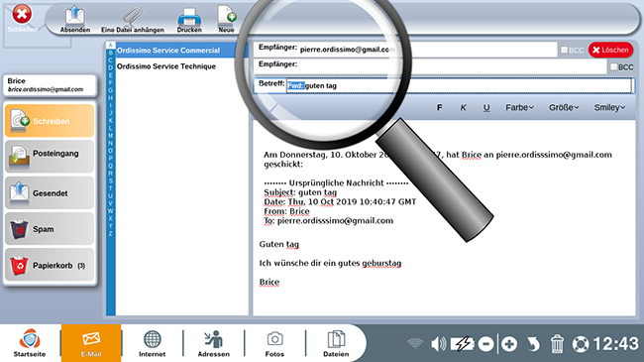Viewport: 644px width, 362px height.
Task: Tick the BCC checkbox of the second recipient
Action: (x=613, y=66)
